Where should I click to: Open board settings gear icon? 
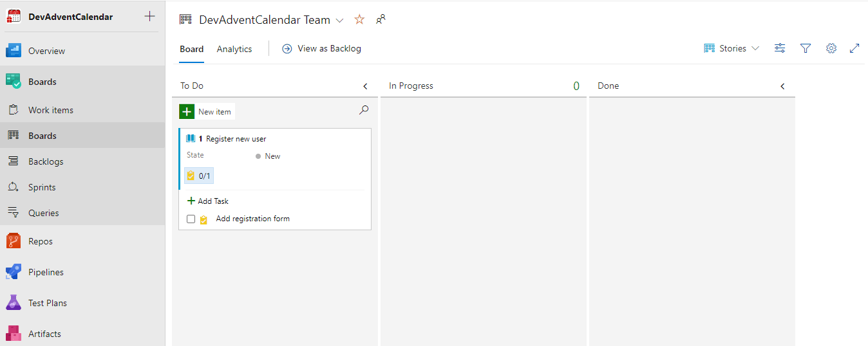pyautogui.click(x=831, y=48)
